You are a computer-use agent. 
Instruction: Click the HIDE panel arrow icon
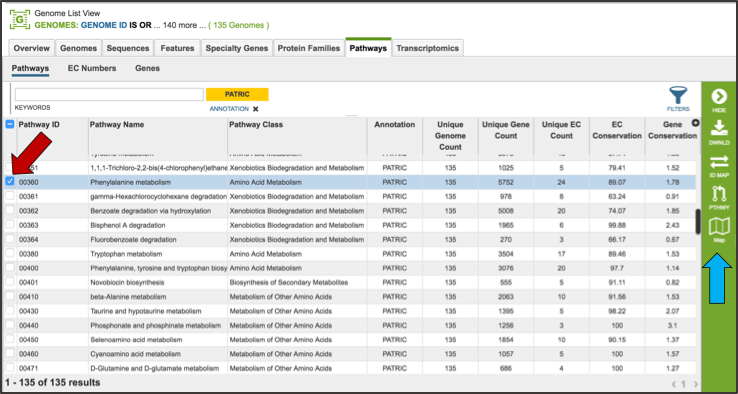pyautogui.click(x=719, y=96)
